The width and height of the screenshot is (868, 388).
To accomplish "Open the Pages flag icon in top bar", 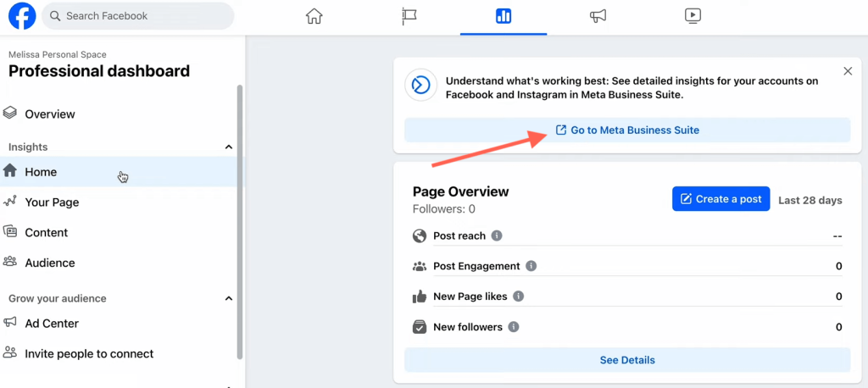I will (x=409, y=16).
